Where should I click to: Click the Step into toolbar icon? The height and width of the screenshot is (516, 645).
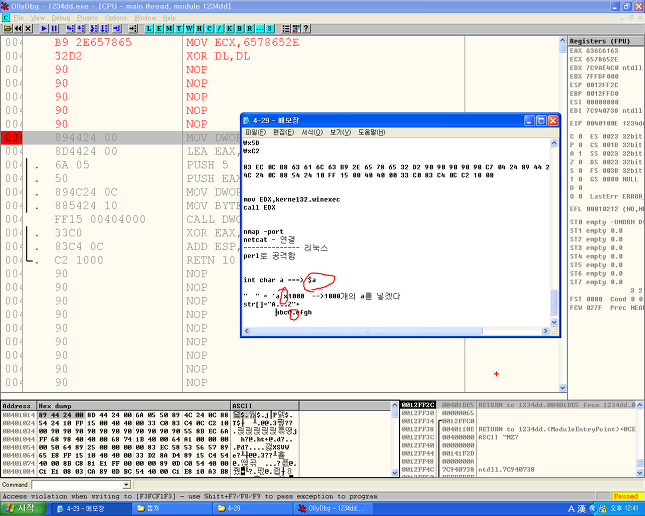point(70,28)
